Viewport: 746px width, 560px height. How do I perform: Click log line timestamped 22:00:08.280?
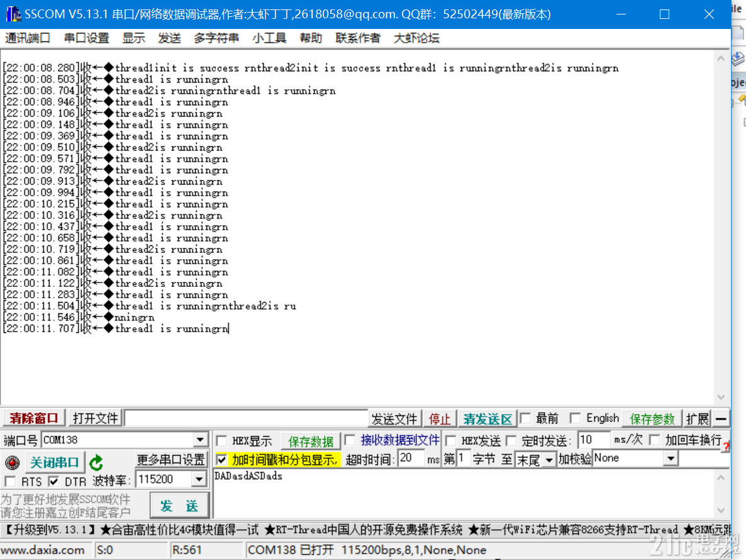point(311,68)
